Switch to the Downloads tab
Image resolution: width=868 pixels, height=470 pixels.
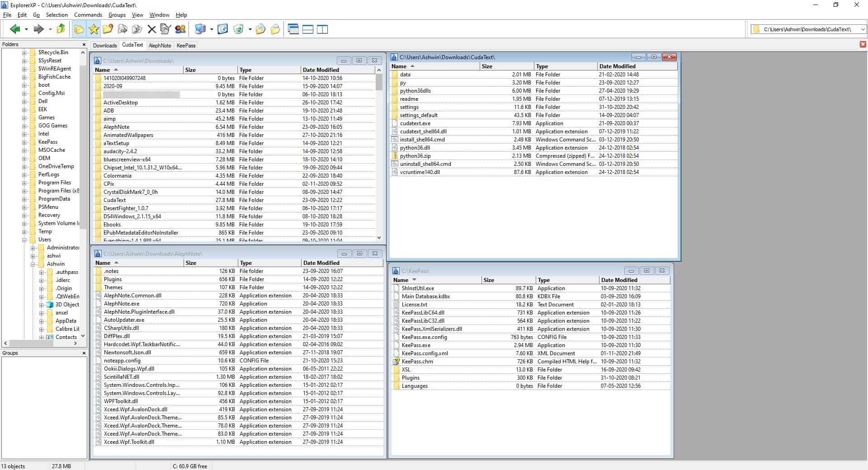105,46
